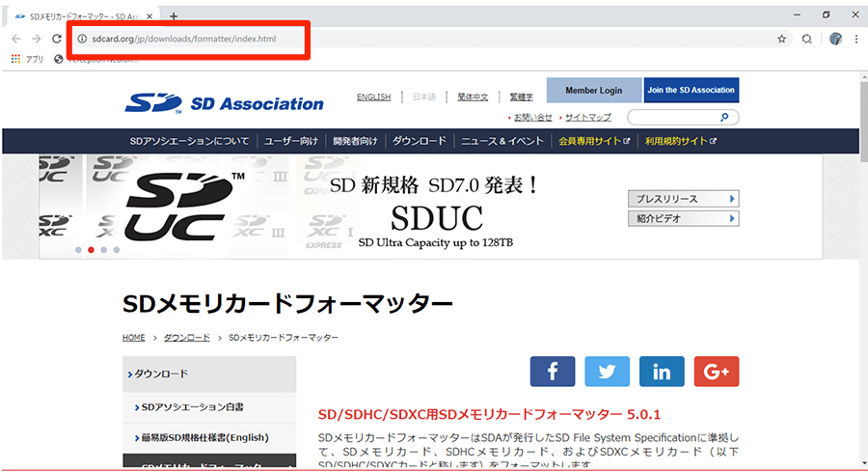Open the extensions puzzle icon
This screenshot has width=868, height=472.
coord(807,39)
